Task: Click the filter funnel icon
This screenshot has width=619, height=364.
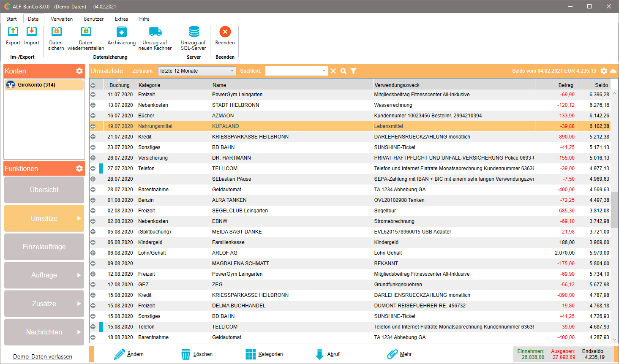Action: coord(354,71)
